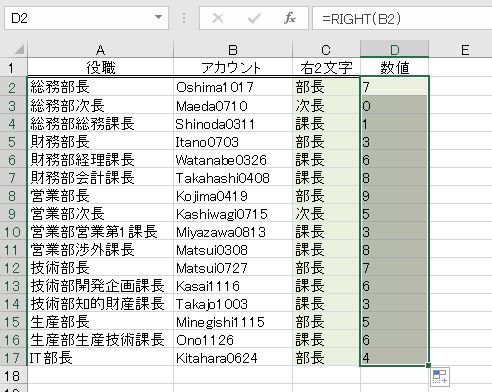Click cell 財務部会計課長
The image size is (492, 392).
[x=100, y=178]
